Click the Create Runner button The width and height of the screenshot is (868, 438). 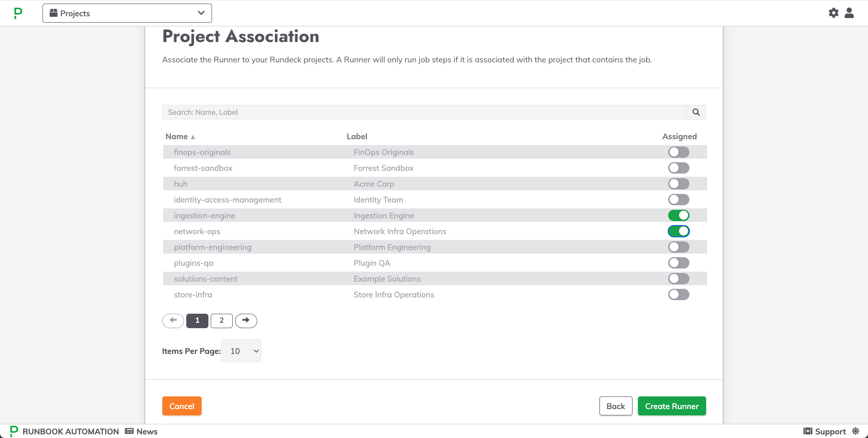click(672, 406)
